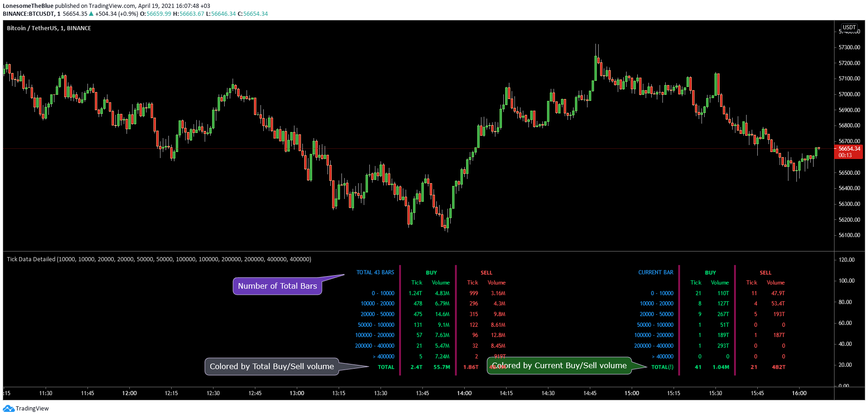Select 20000 - 50000 row under CURRENT BAR
This screenshot has width=868, height=417.
point(656,314)
